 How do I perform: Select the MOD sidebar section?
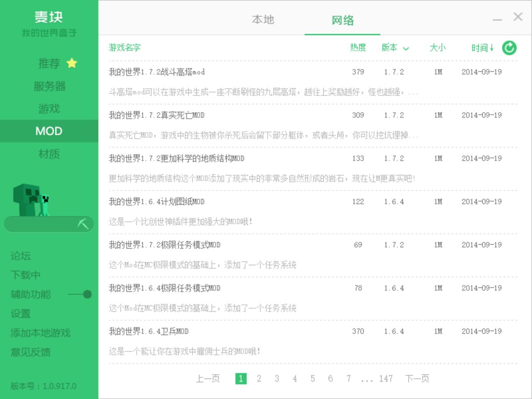coord(49,131)
